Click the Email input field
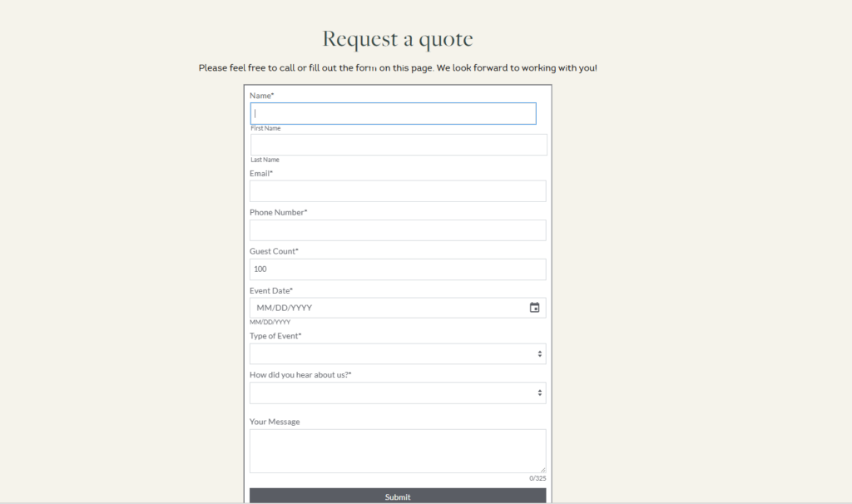Viewport: 852px width, 504px height. [398, 190]
